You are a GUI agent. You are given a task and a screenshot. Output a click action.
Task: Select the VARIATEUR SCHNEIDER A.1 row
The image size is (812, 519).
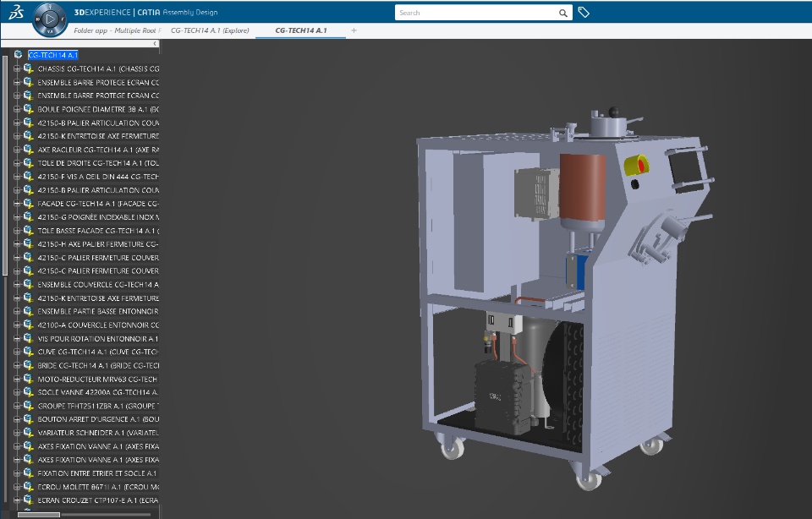(x=98, y=433)
